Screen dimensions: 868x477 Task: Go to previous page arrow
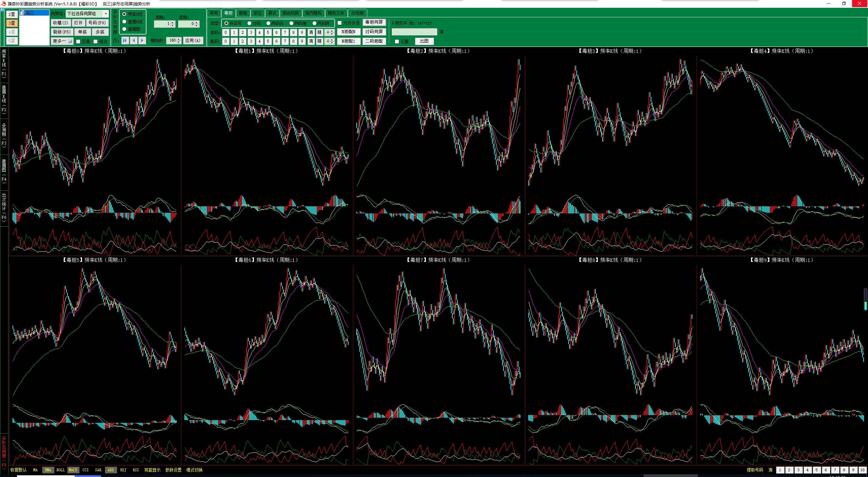(x=134, y=40)
